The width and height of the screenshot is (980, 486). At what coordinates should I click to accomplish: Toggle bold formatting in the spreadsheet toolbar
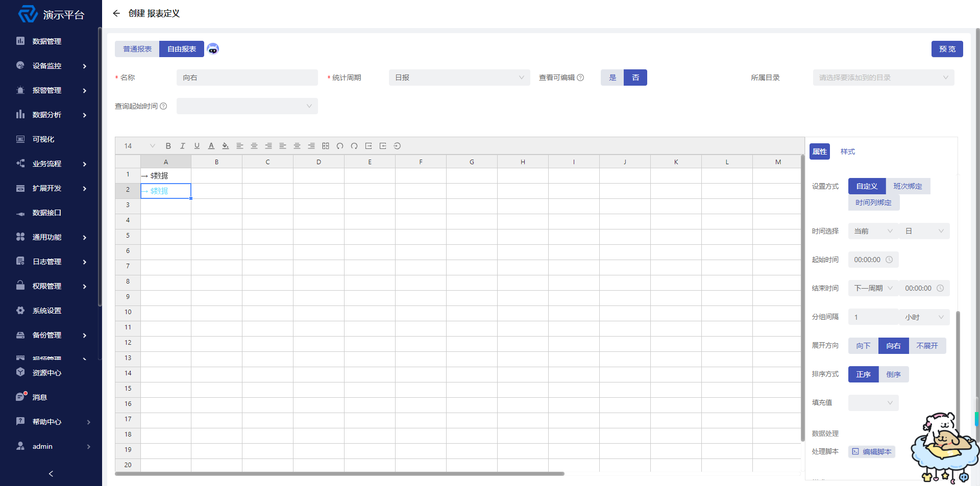point(168,146)
